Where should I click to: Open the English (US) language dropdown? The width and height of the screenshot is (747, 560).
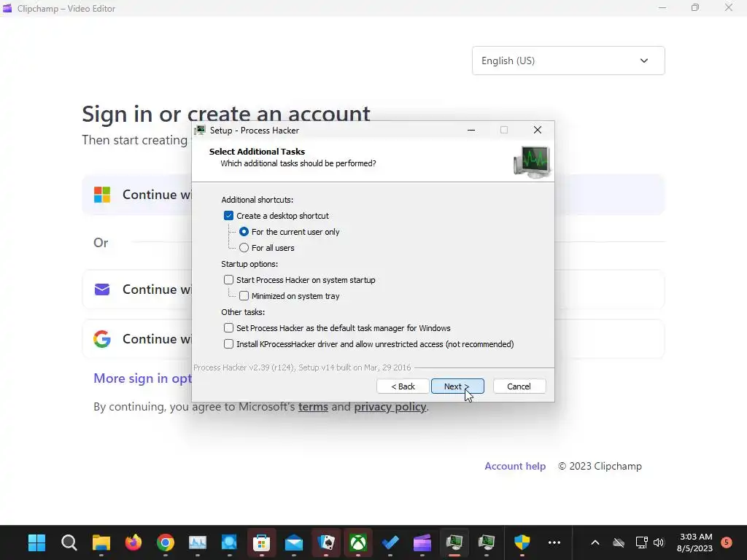[568, 61]
